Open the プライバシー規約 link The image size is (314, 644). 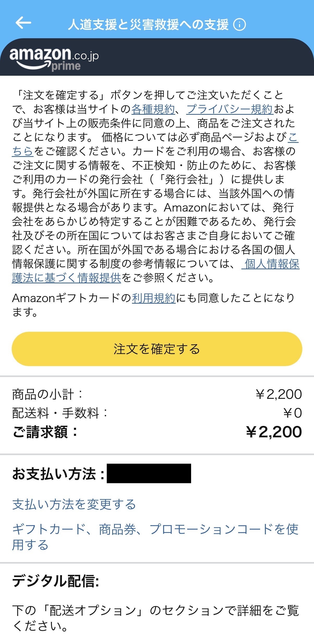pos(229,109)
